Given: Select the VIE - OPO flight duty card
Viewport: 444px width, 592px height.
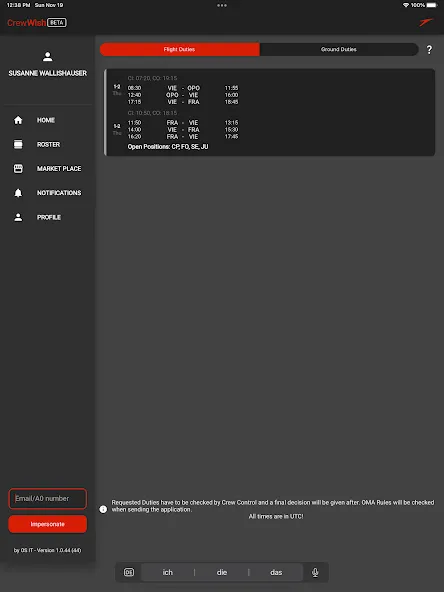Looking at the screenshot, I should (270, 113).
